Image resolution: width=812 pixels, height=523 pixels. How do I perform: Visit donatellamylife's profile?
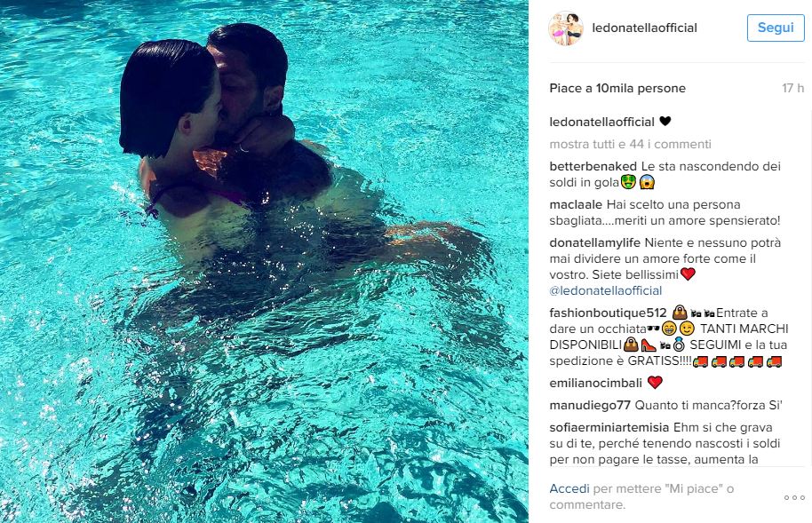pyautogui.click(x=595, y=243)
